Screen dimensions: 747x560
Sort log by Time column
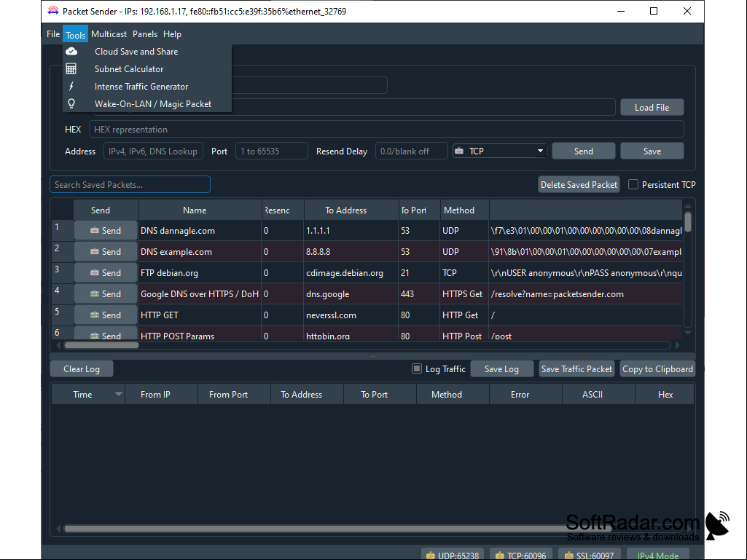coord(88,394)
